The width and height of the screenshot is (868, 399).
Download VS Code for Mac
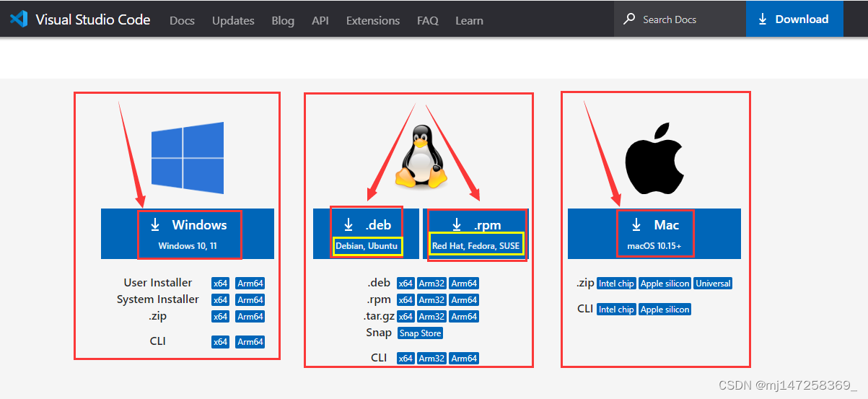(654, 234)
